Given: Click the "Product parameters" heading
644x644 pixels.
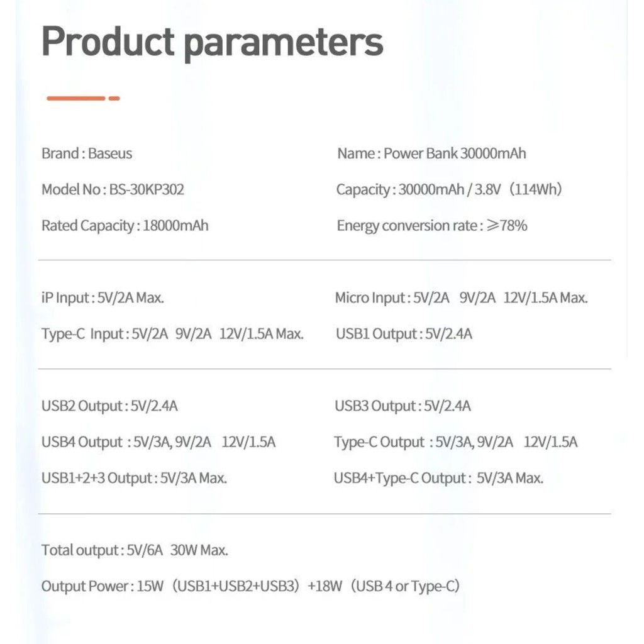Looking at the screenshot, I should point(212,42).
